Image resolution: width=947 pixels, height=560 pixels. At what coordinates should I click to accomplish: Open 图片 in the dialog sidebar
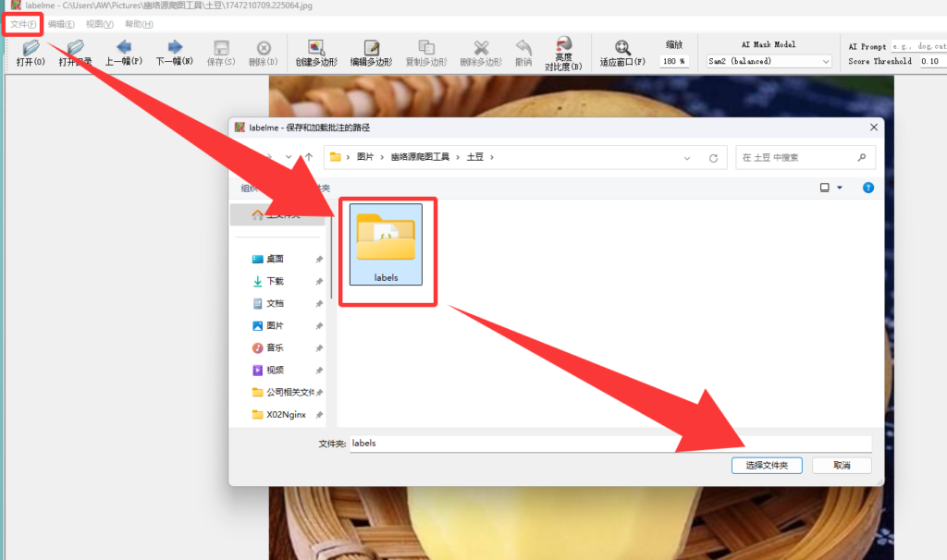pyautogui.click(x=275, y=326)
